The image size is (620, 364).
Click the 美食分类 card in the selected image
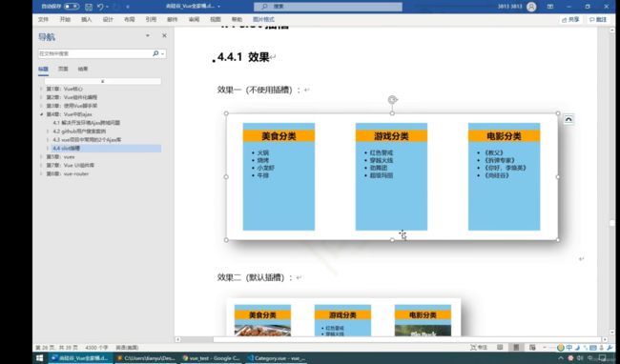[279, 176]
